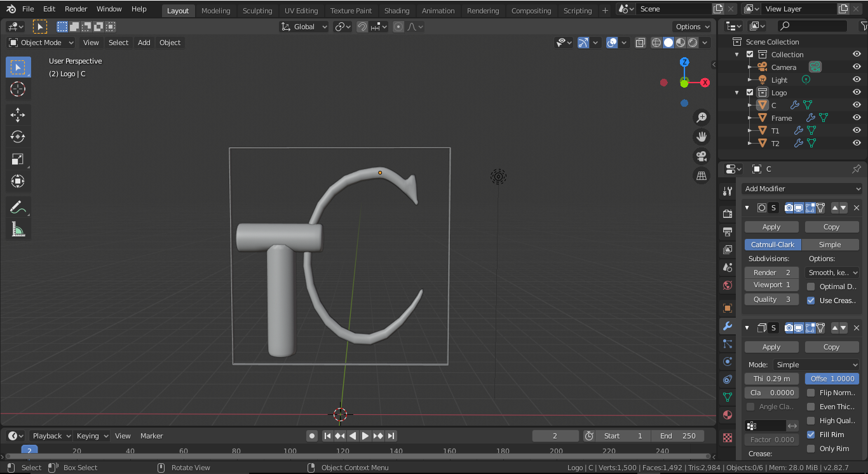This screenshot has height=474, width=868.
Task: Hide the Frame object in outliner
Action: 857,118
